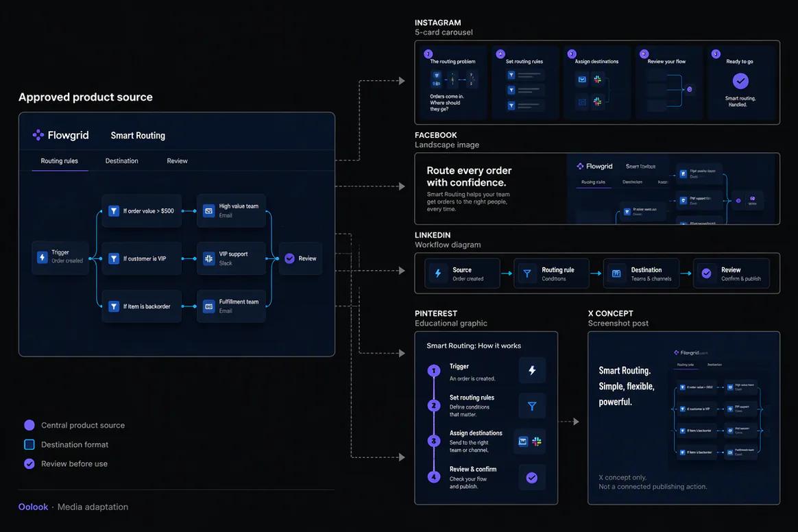Select the Slack icon of the VIP support node
This screenshot has width=798, height=532.
[x=208, y=258]
